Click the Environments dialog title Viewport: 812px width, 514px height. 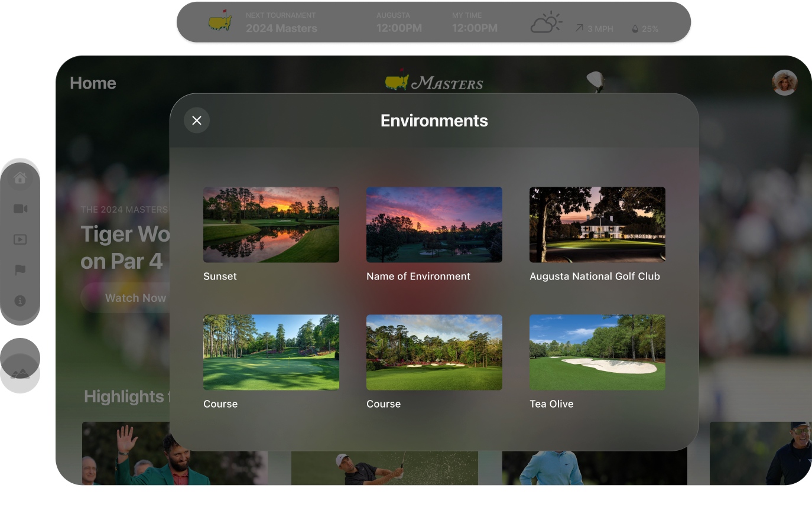point(434,121)
